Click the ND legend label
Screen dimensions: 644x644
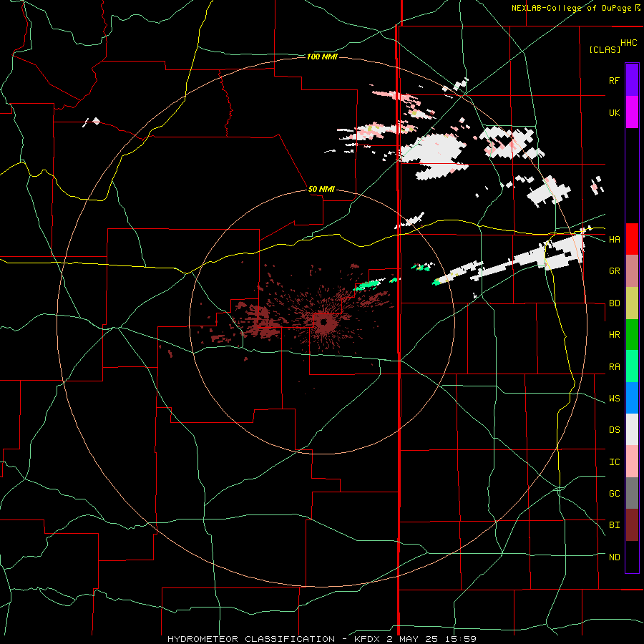614,557
